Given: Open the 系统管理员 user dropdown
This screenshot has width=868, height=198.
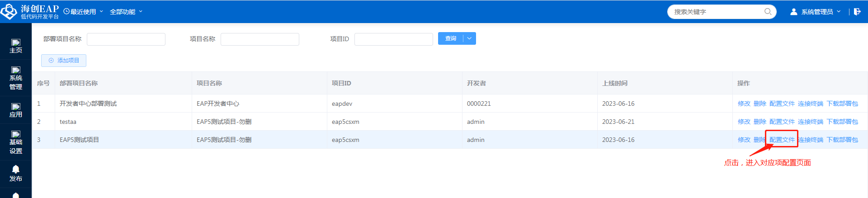Looking at the screenshot, I should [816, 12].
